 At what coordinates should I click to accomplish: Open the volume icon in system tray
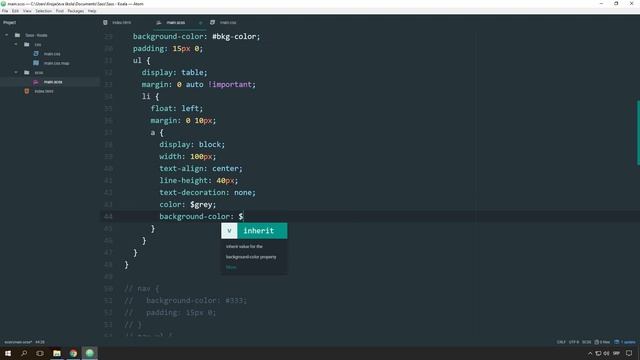[x=607, y=353]
